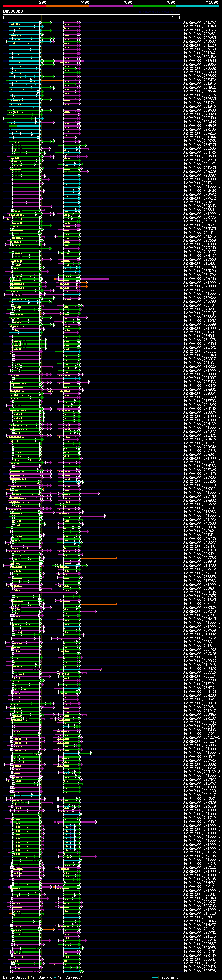Select the UniRef100_Q43682 label
Viewport: 222px width, 980px height.
coord(199,68)
